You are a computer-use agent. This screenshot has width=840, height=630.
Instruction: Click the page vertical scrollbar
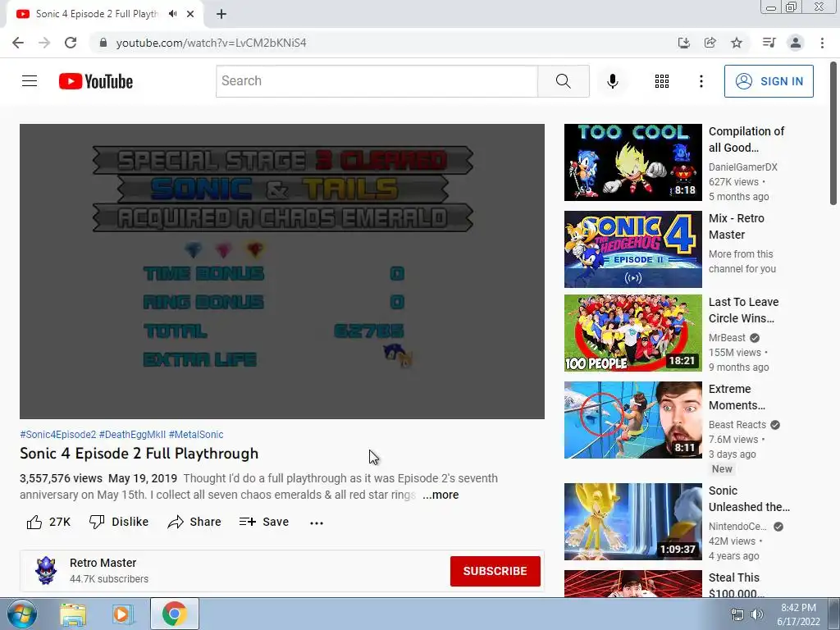(x=833, y=134)
